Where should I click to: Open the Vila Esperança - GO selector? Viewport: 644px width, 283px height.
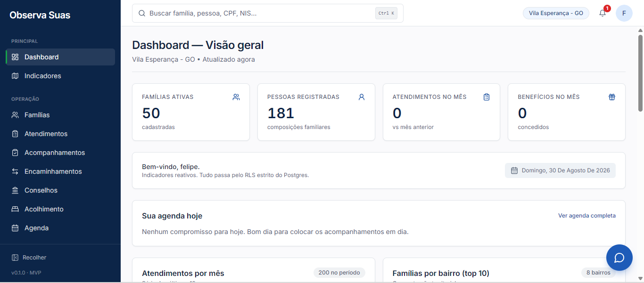click(x=556, y=13)
